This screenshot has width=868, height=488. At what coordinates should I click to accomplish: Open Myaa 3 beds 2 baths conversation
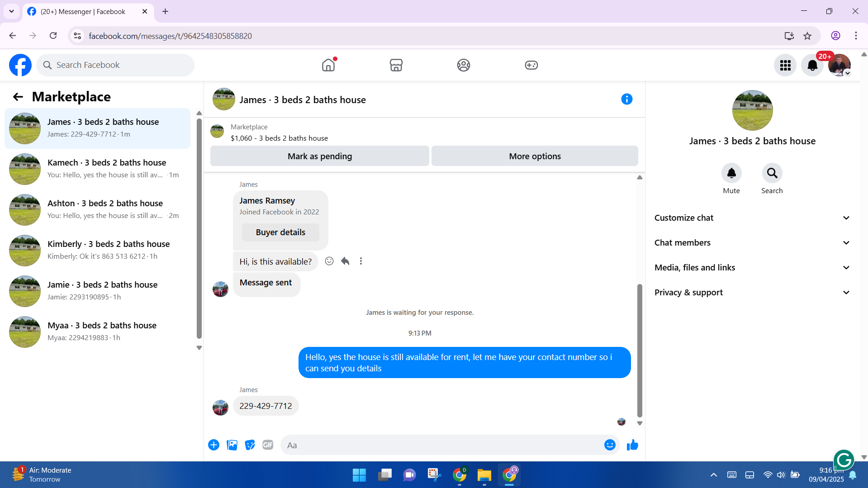[97, 332]
